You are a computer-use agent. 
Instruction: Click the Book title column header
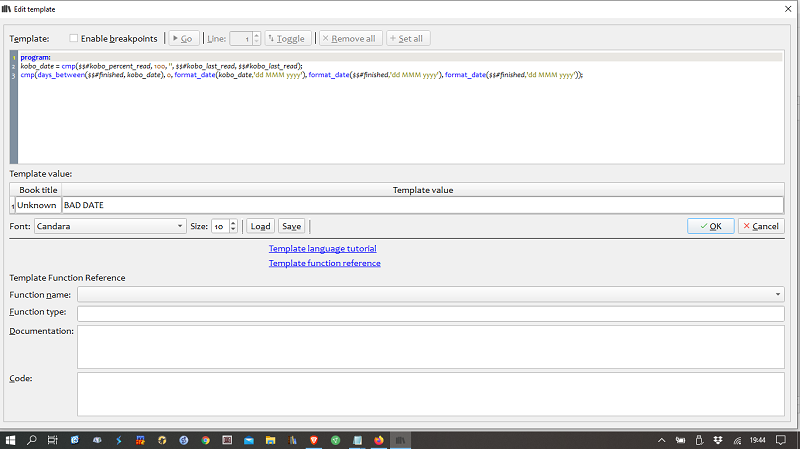tap(38, 190)
